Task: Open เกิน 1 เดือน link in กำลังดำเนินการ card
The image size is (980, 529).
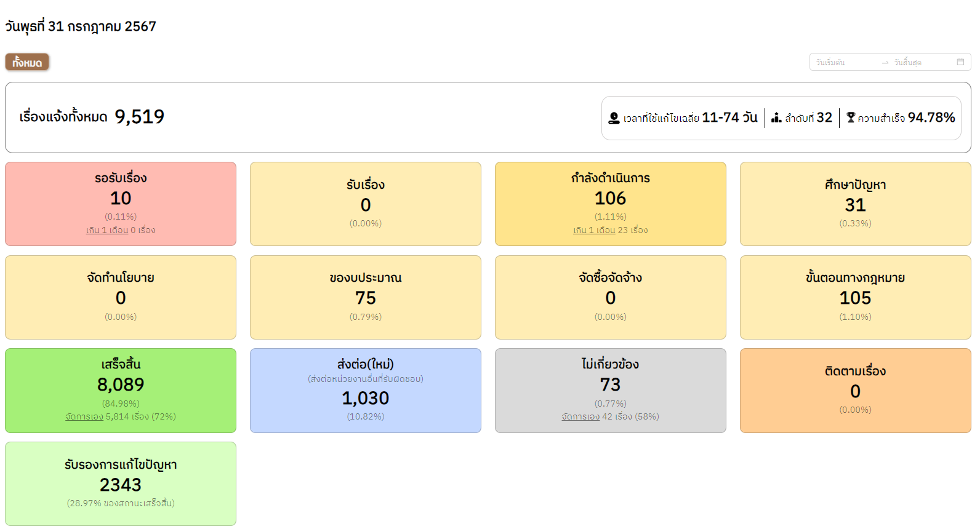Action: 594,230
